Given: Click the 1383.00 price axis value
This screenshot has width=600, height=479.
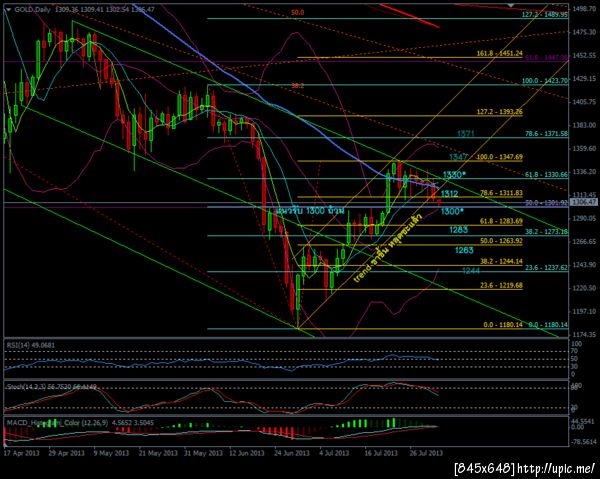Looking at the screenshot, I should (x=584, y=125).
